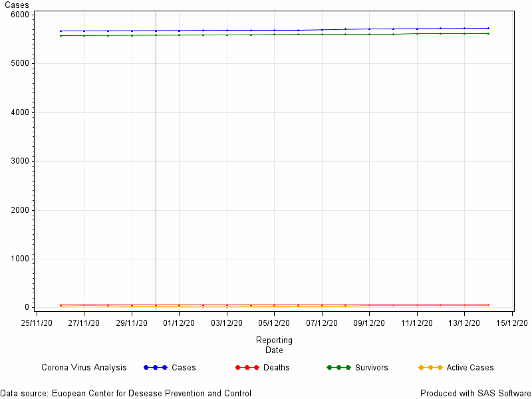Screen dimensions: 532x399
Task: Click the Corona Virus Analysis legend title
Action: [x=84, y=368]
